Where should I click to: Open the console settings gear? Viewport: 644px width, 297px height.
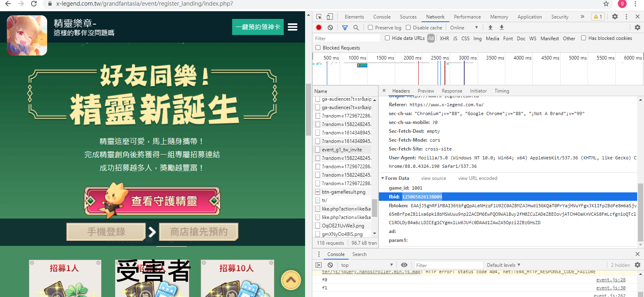(637, 265)
